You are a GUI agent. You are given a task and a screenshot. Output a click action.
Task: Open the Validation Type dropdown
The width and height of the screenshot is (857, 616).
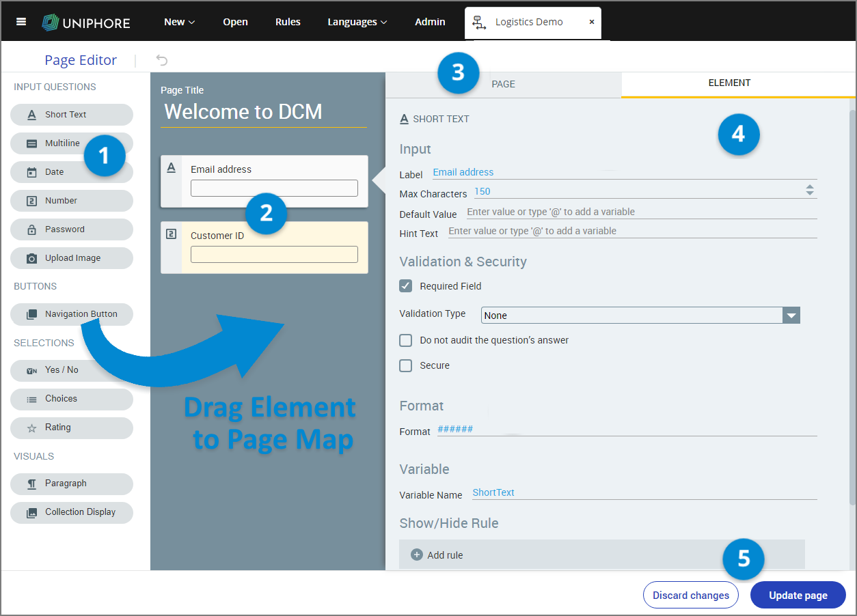point(640,315)
